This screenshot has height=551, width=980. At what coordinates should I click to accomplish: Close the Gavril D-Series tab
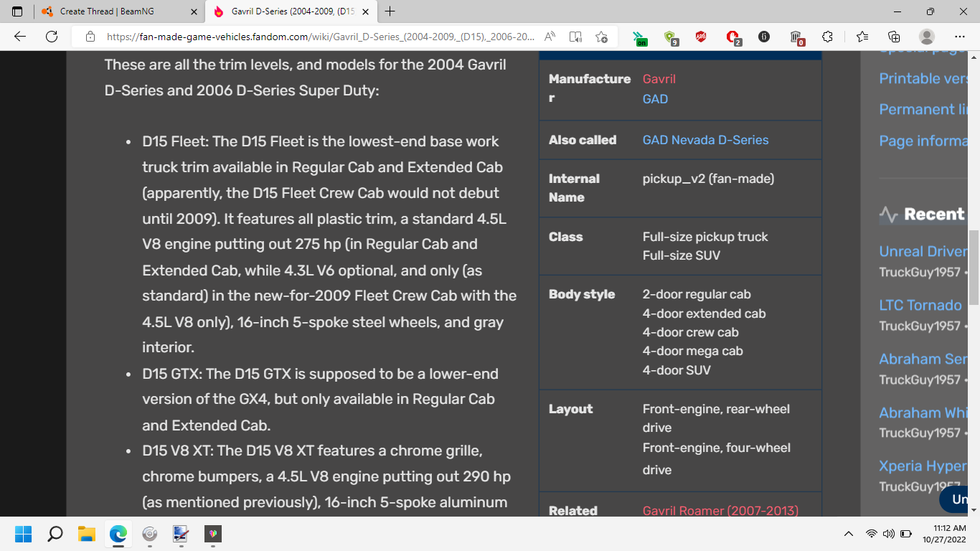tap(365, 11)
